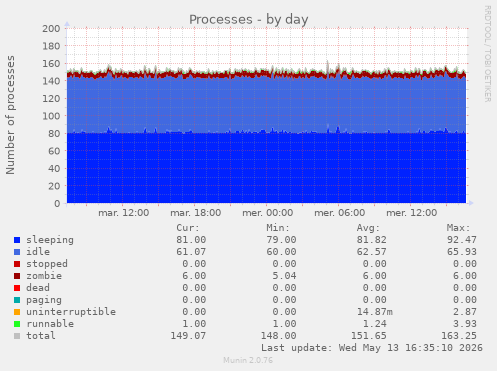Click the 'zombie' legend label
Viewport: 497px width, 371px height.
pos(44,276)
